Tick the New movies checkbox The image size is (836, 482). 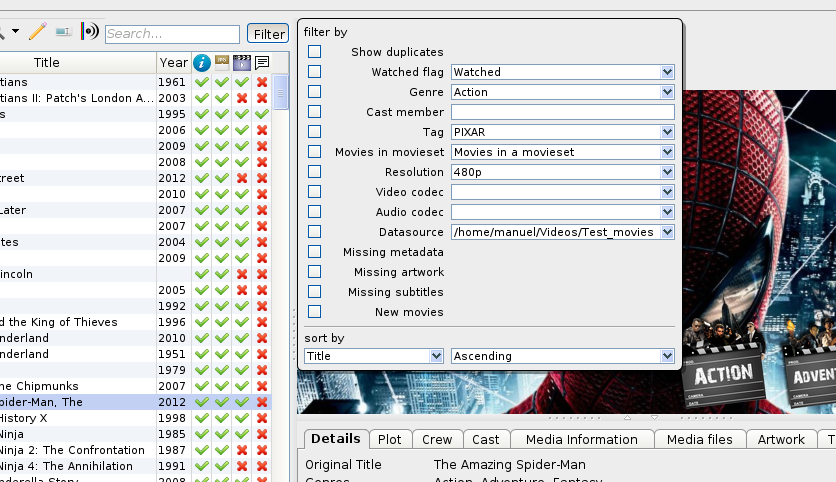pyautogui.click(x=315, y=311)
